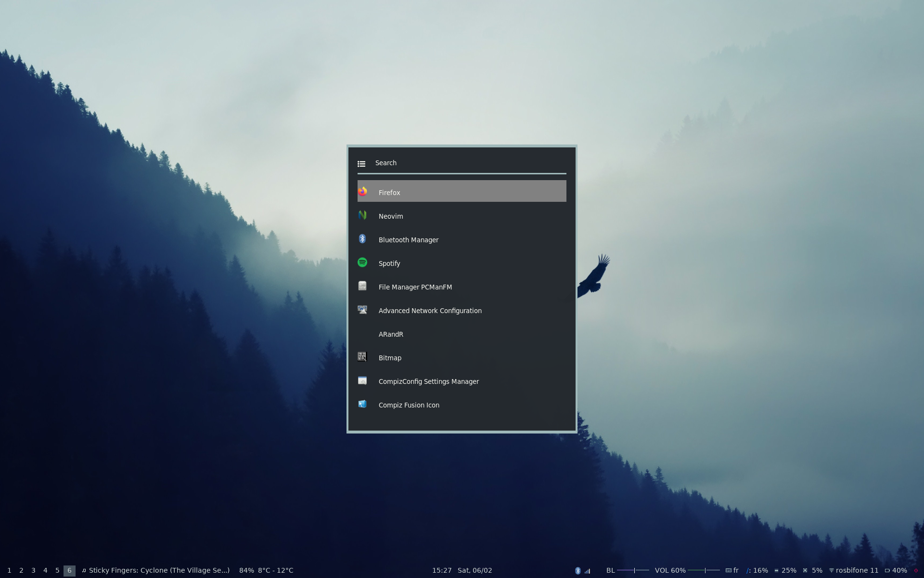Click the BL backlight slider

633,570
